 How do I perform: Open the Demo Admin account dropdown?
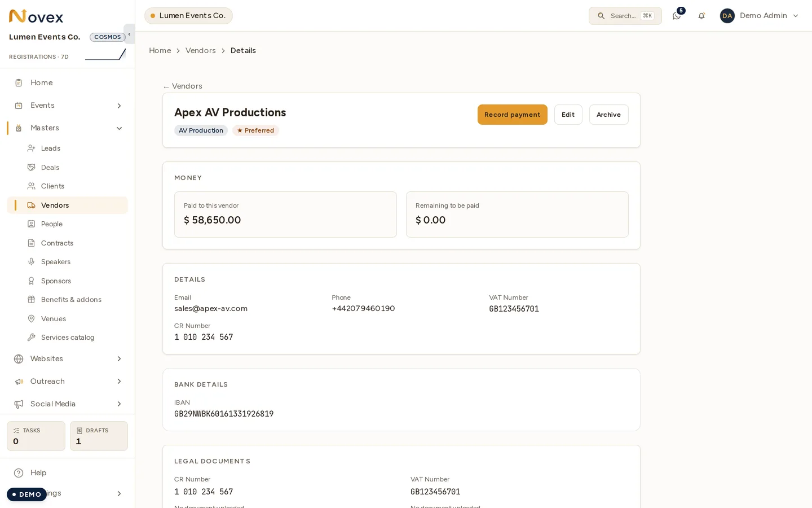(760, 16)
